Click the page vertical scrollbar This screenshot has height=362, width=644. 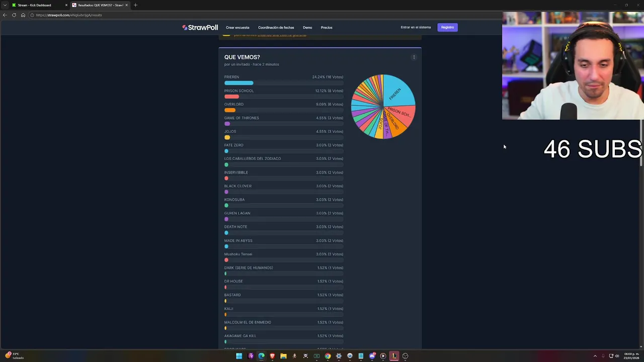[641, 143]
